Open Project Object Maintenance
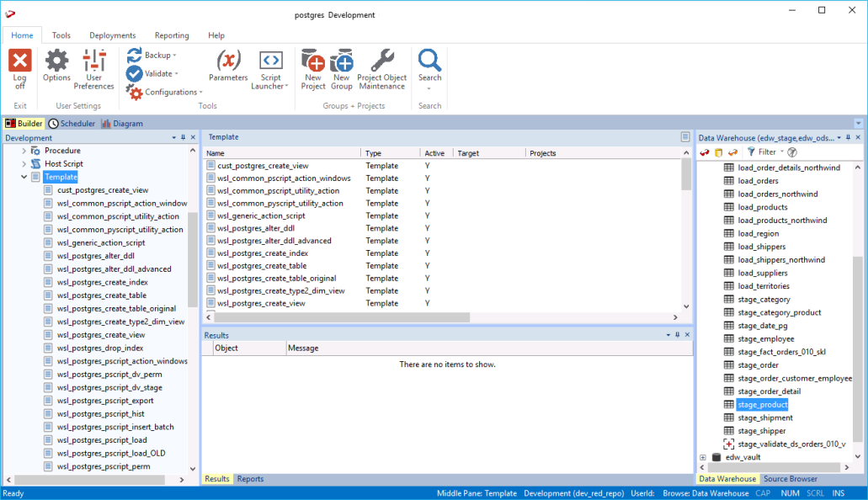 [382, 62]
